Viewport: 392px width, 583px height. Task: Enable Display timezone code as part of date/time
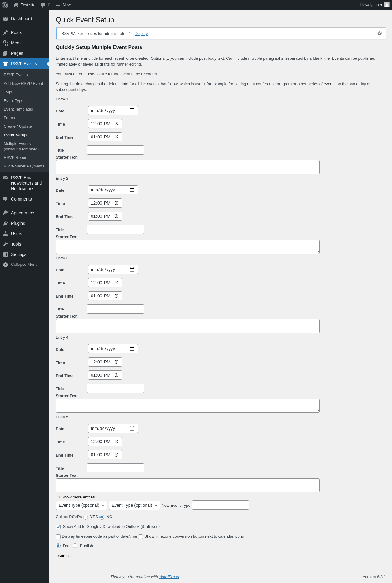pyautogui.click(x=58, y=537)
